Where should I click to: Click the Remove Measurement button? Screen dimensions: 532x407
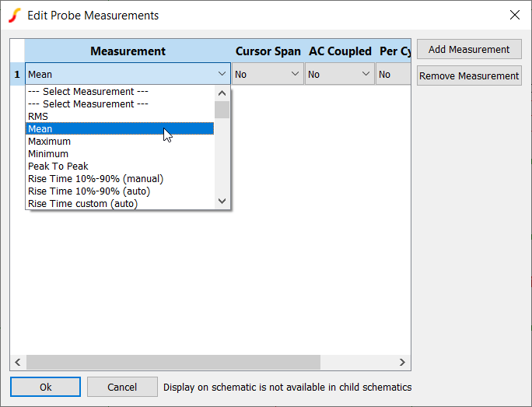469,76
